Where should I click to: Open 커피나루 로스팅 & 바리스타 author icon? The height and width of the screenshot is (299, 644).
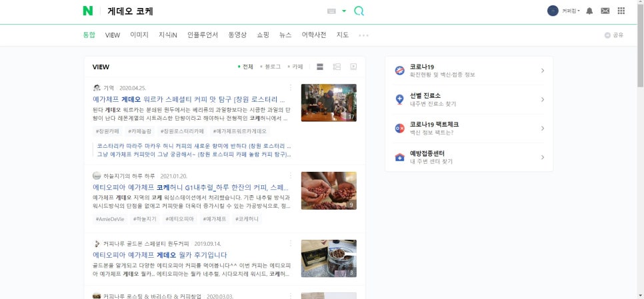coord(97,296)
